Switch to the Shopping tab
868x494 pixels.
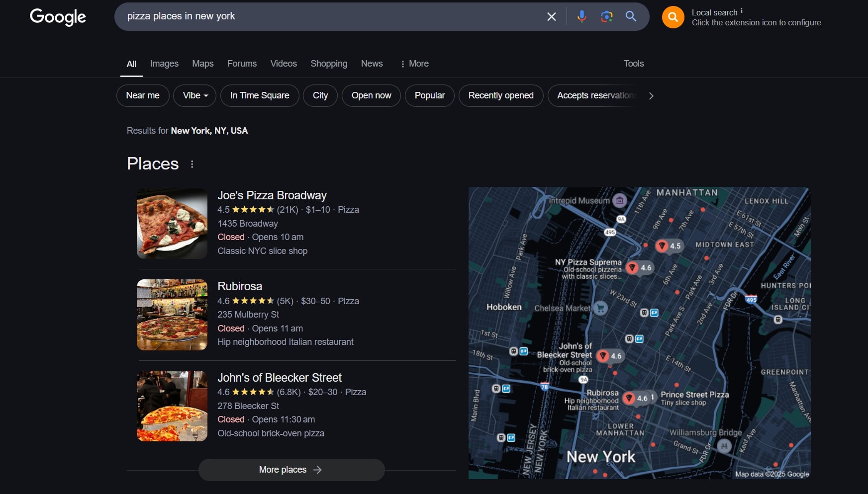click(329, 64)
